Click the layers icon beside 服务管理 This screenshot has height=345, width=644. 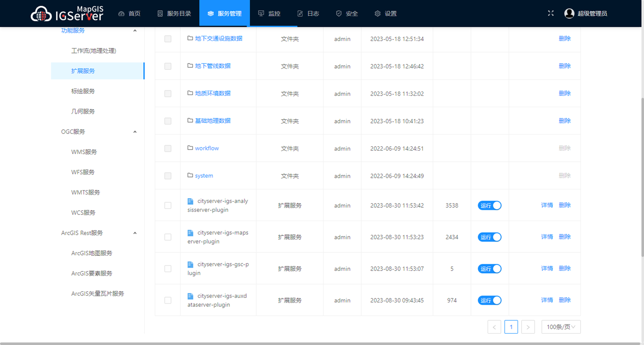click(x=211, y=13)
